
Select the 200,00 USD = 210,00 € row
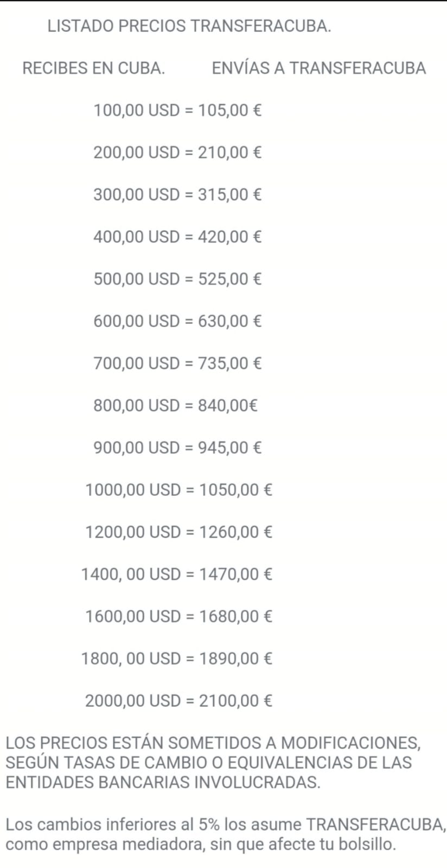(177, 152)
